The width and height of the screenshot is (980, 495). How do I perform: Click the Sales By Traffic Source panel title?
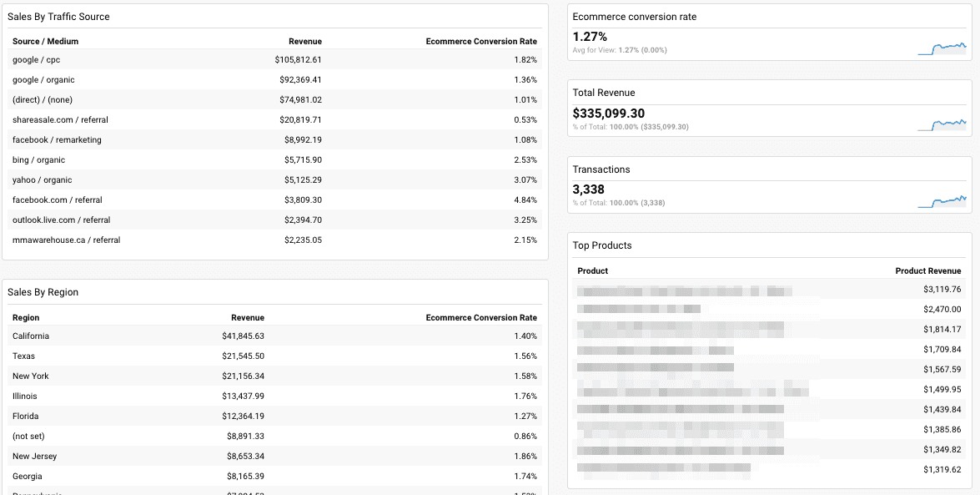[60, 16]
